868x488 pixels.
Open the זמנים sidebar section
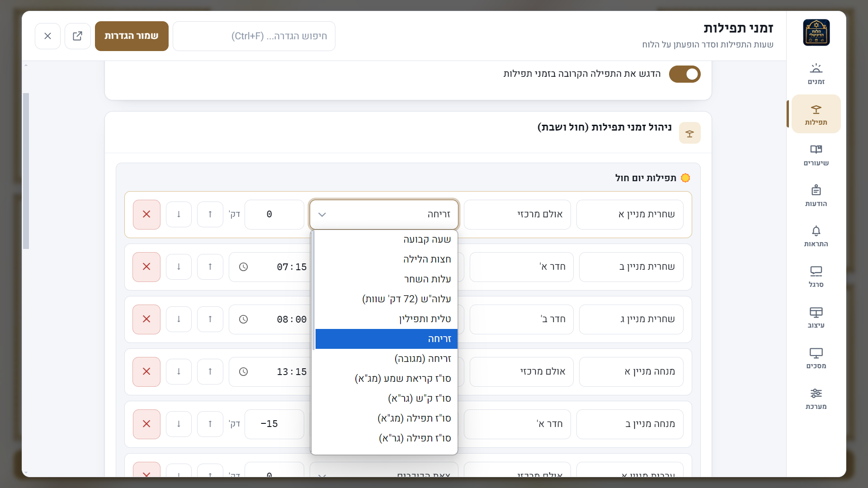(816, 74)
